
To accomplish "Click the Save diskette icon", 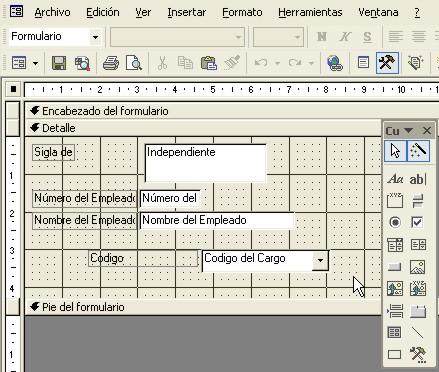I will (59, 63).
